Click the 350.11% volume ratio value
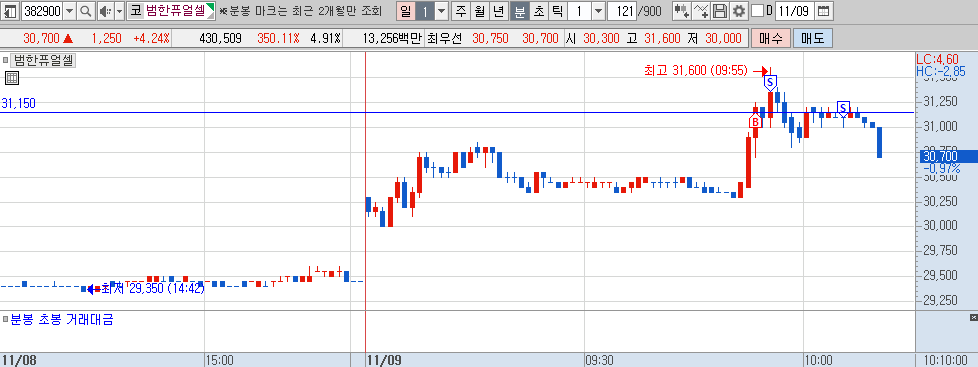 pos(278,39)
